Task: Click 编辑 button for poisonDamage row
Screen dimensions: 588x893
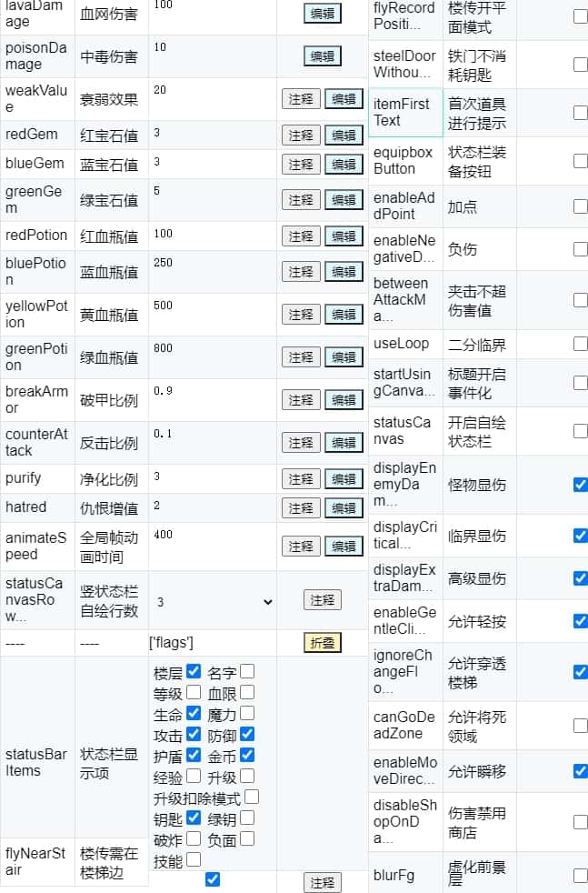Action: [x=322, y=56]
